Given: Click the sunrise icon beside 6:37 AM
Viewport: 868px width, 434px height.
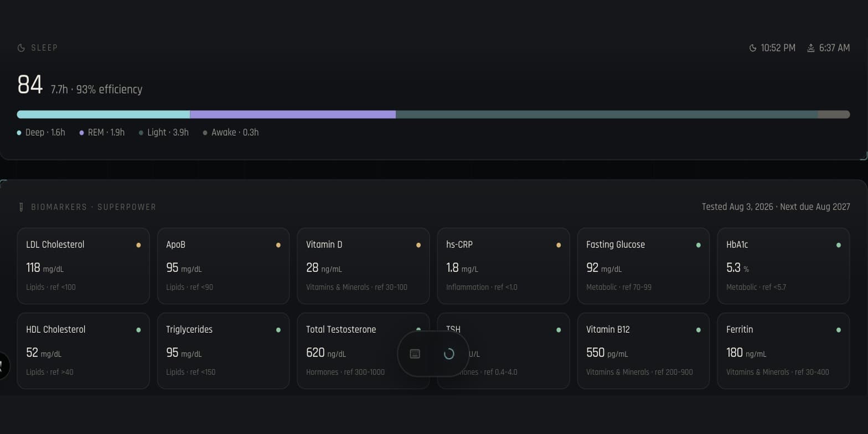Looking at the screenshot, I should point(811,48).
